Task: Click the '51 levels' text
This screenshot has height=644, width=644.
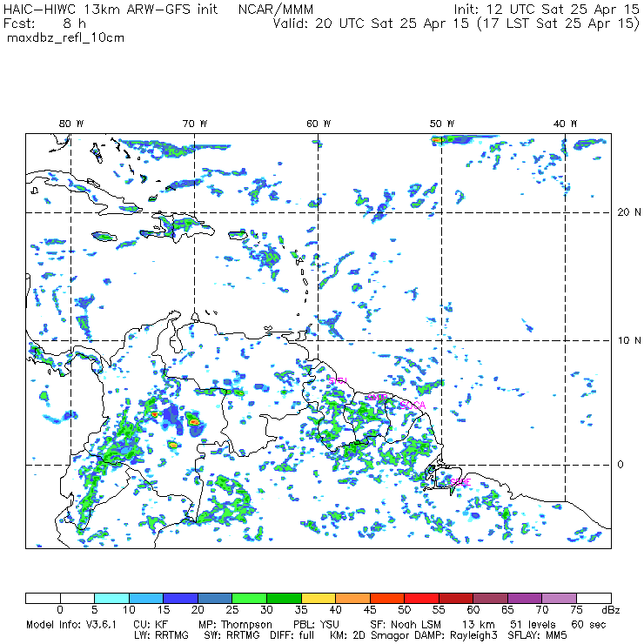Action: [533, 625]
